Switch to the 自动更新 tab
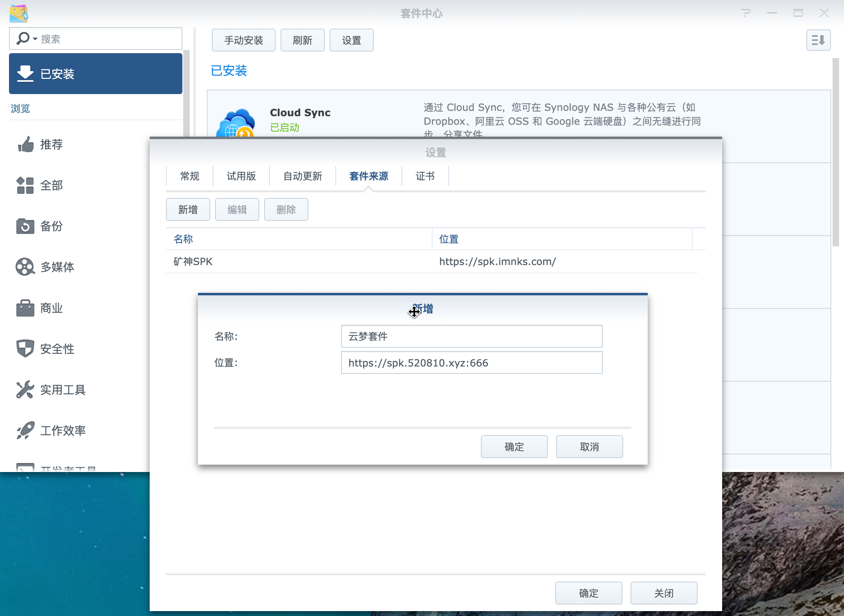This screenshot has width=844, height=616. [303, 176]
